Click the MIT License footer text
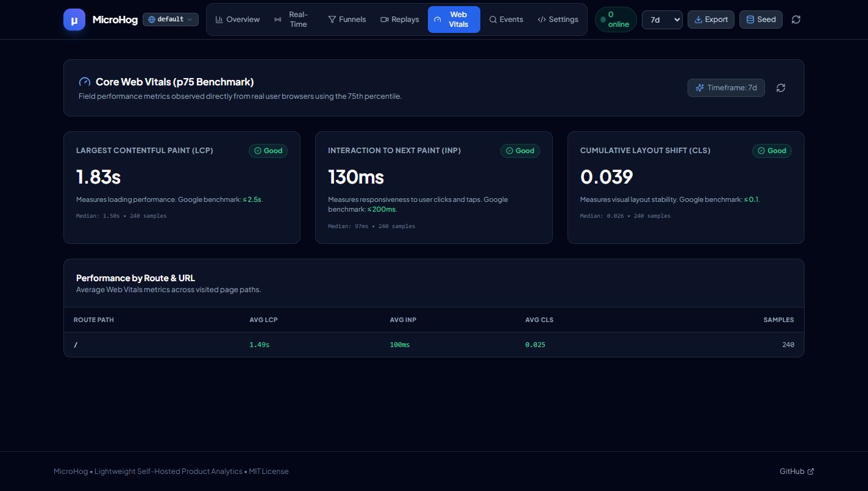This screenshot has height=491, width=868. (269, 471)
